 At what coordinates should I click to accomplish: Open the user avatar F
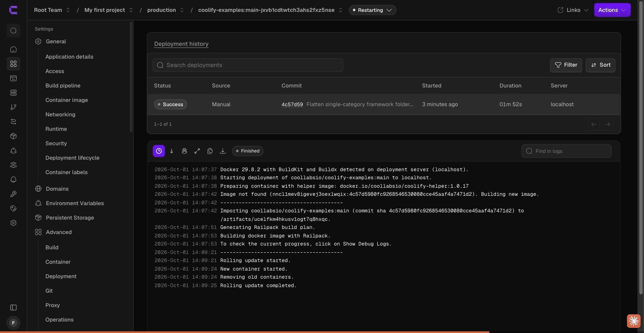pyautogui.click(x=13, y=323)
